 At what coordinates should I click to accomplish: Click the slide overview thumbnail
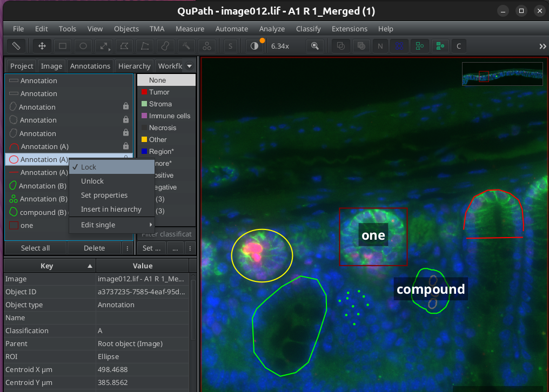[502, 74]
